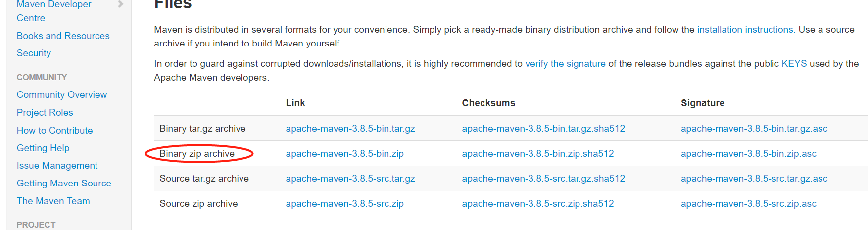The height and width of the screenshot is (230, 868).
Task: Get the bin.tar.gz.asc signature file
Action: pos(754,128)
